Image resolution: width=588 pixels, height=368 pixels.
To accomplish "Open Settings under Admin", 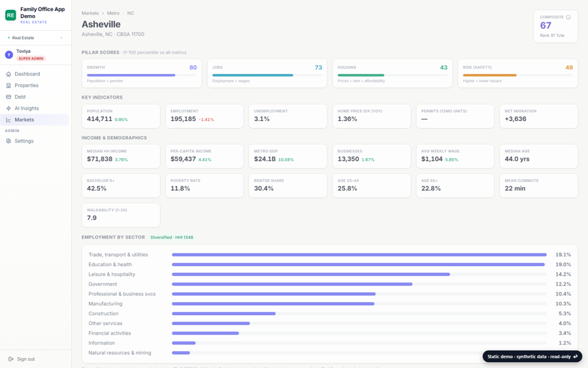I will pos(36,141).
